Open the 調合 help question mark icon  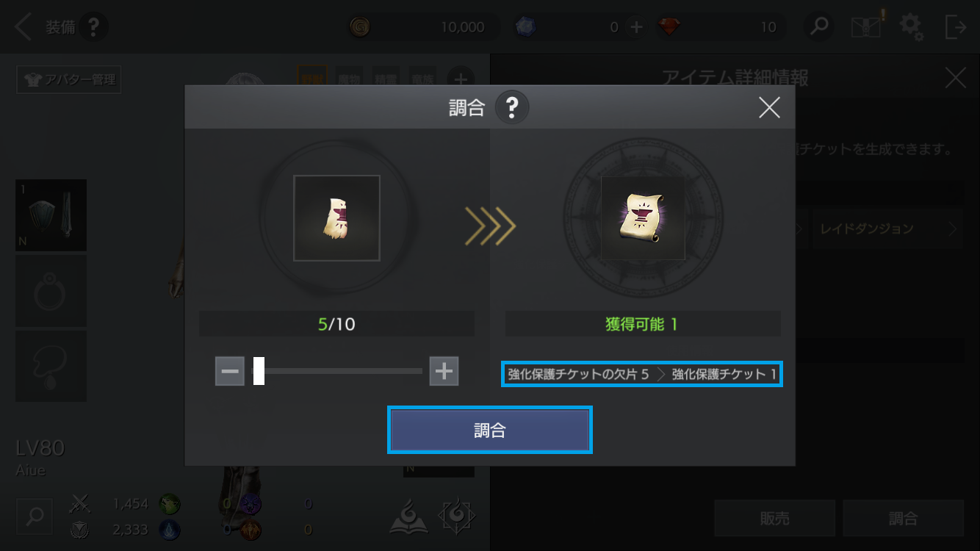click(512, 109)
